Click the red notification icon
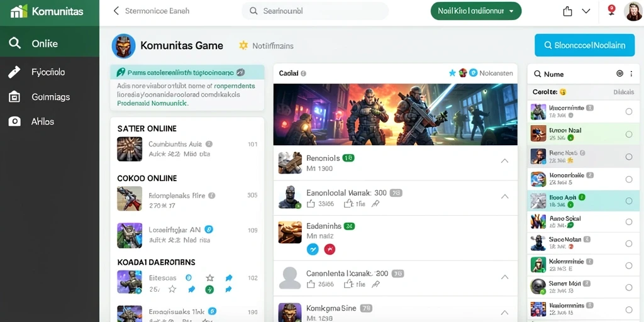Image resolution: width=644 pixels, height=322 pixels. 611,10
